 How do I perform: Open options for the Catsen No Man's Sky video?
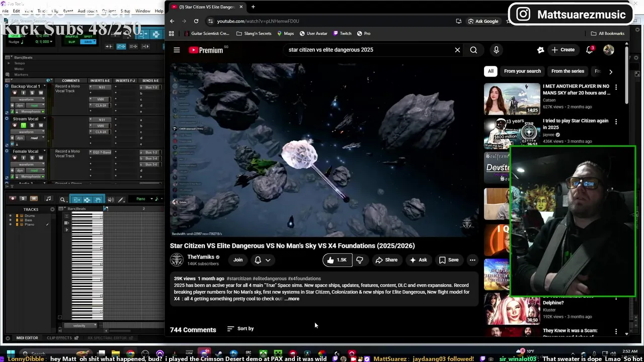click(616, 87)
